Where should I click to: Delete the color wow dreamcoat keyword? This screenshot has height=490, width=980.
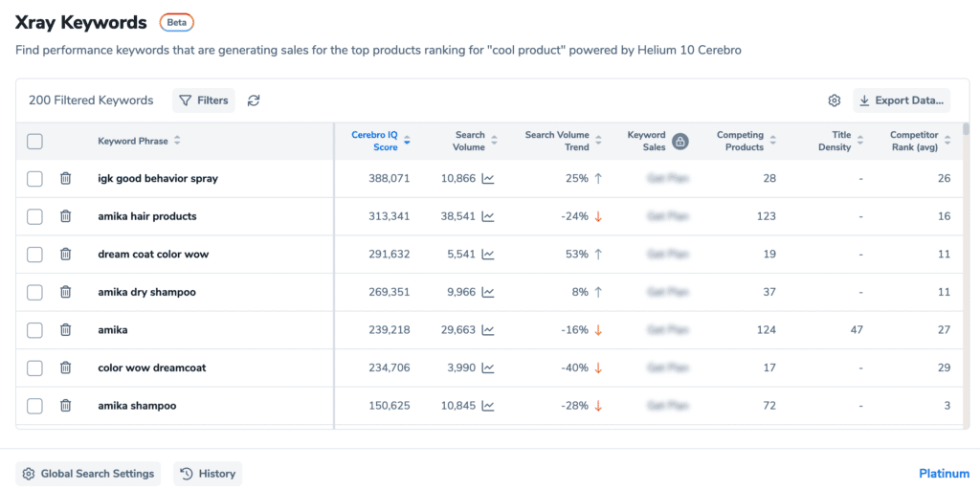(x=65, y=367)
